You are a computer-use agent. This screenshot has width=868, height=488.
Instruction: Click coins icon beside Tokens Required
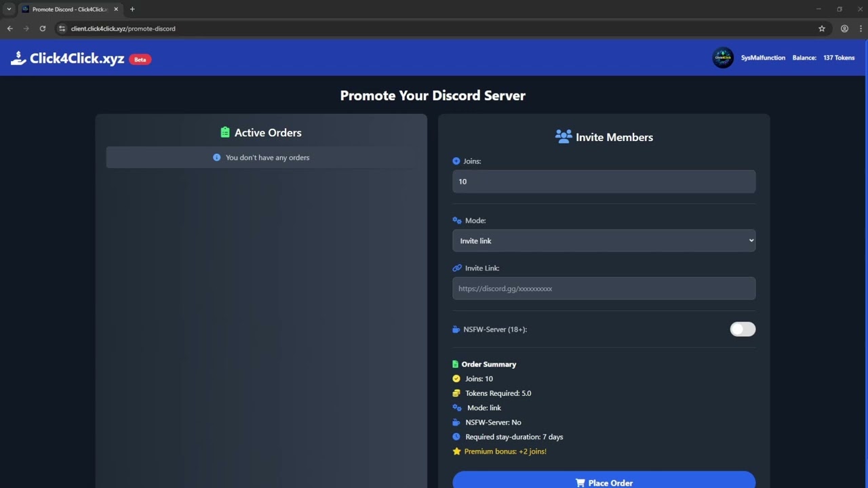456,393
